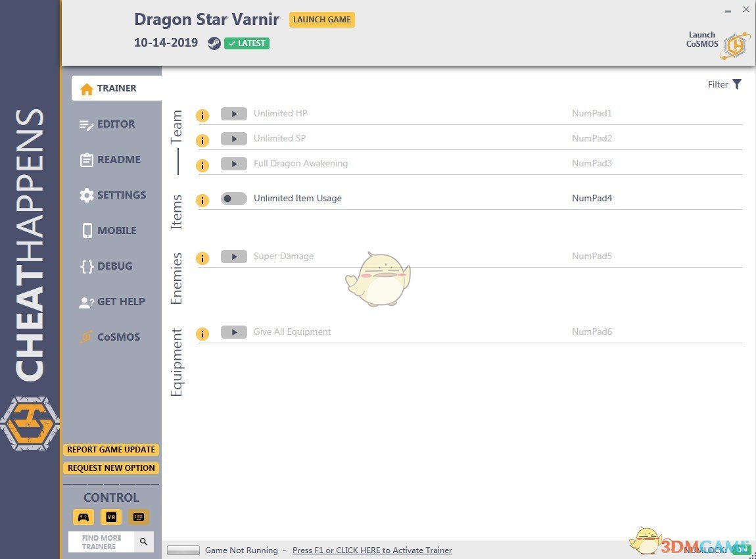
Task: Click the Launch CoSMOS hexagon icon
Action: pyautogui.click(x=734, y=45)
